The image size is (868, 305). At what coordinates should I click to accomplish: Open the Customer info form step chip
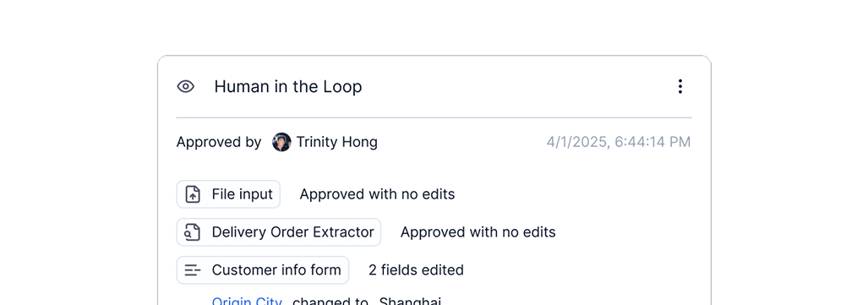pos(263,270)
